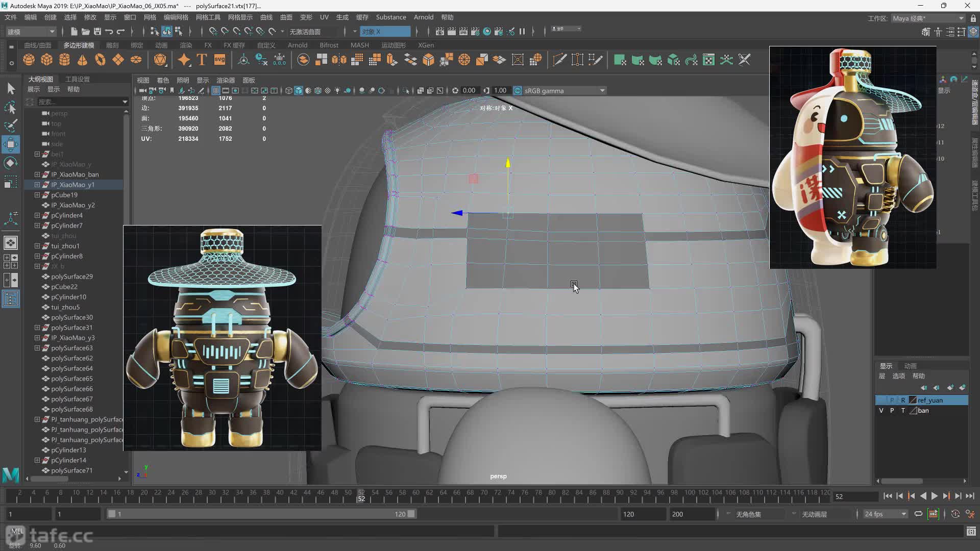
Task: Open the 选项 menu in layer editor
Action: (x=898, y=376)
